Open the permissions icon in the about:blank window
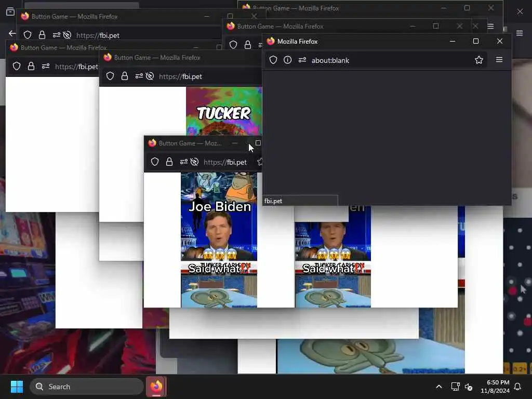532x399 pixels. point(302,60)
